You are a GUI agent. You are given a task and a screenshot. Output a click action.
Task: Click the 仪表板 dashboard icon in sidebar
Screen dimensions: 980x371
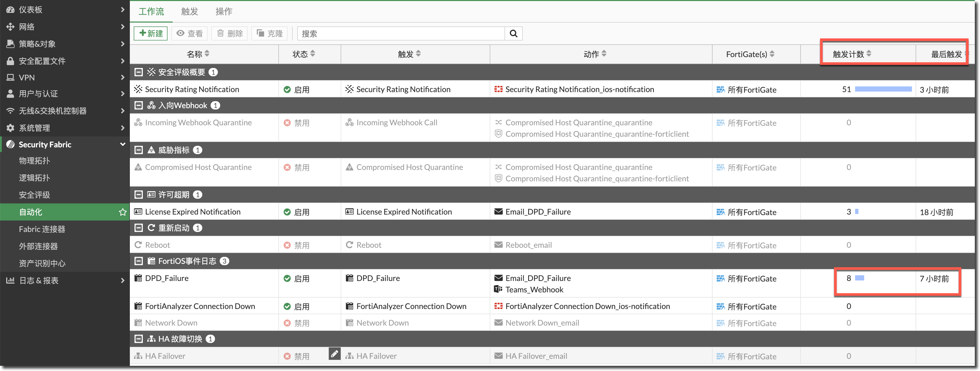(x=10, y=10)
